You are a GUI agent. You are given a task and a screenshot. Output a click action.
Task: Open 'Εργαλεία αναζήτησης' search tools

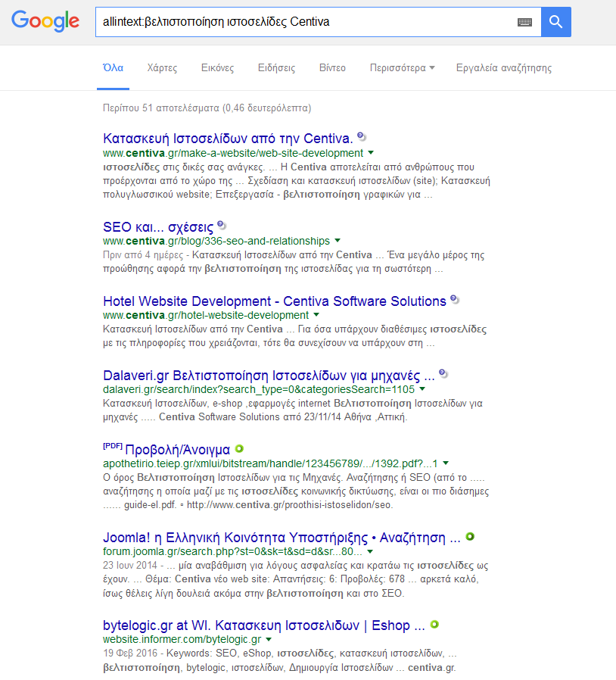point(504,68)
